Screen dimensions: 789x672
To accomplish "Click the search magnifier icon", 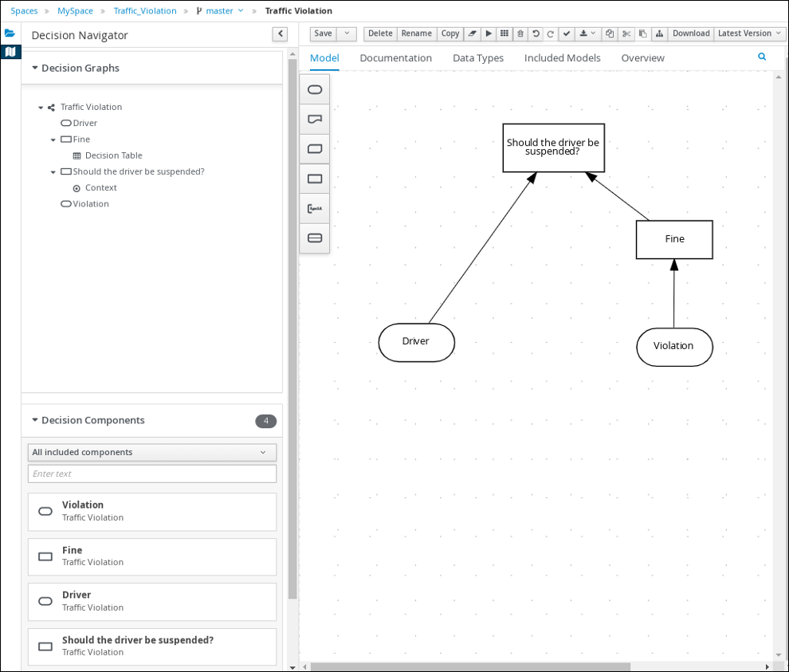I will [762, 57].
